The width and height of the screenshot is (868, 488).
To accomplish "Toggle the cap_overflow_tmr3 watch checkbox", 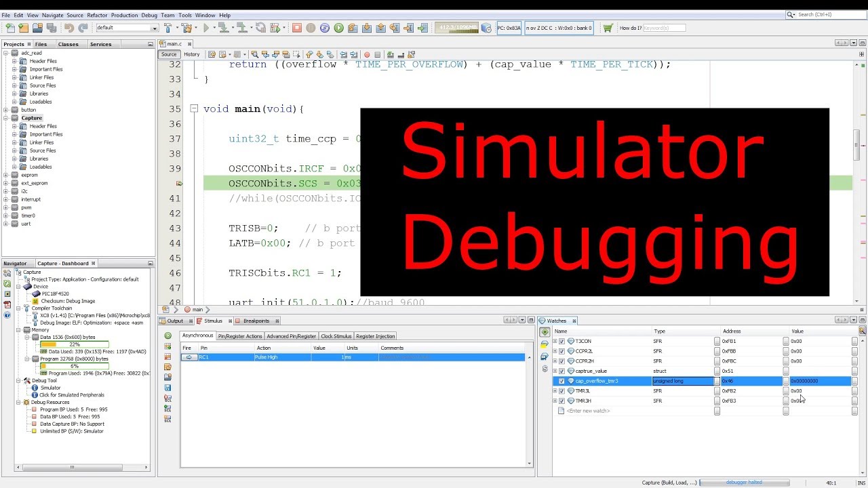I will (x=561, y=381).
